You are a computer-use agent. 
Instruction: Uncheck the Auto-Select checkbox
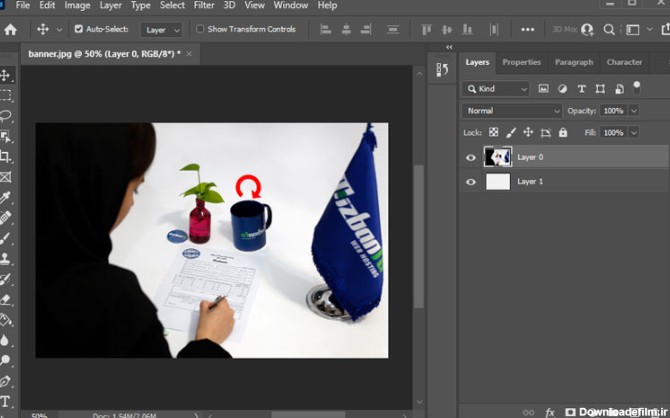click(x=79, y=29)
